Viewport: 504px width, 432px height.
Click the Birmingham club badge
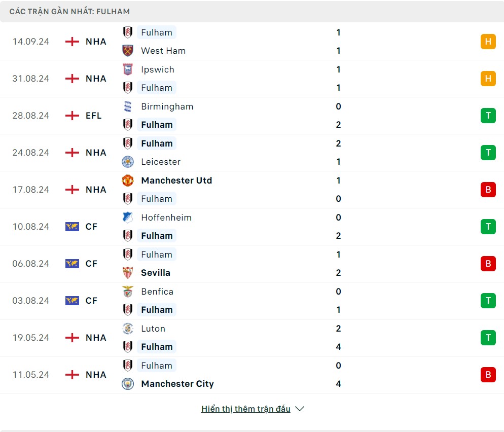click(128, 106)
